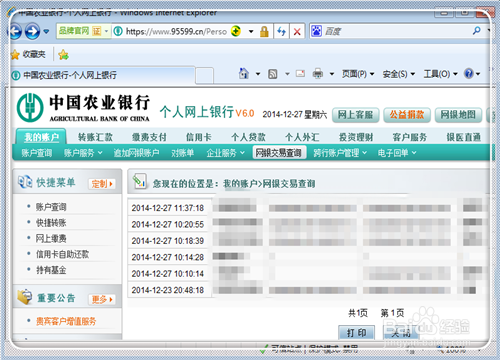Select the 个人外汇 main tab
This screenshot has width=500, height=360.
pos(302,137)
